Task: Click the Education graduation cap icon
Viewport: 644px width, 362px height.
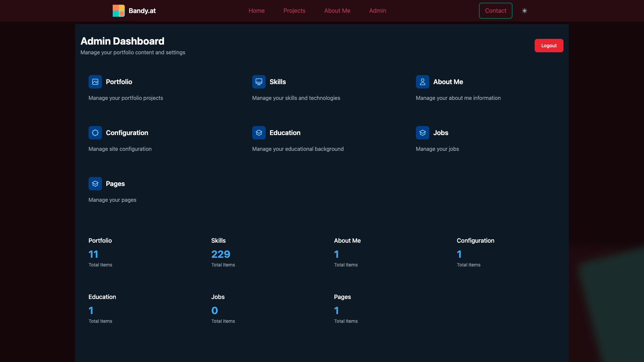Action: (x=259, y=133)
